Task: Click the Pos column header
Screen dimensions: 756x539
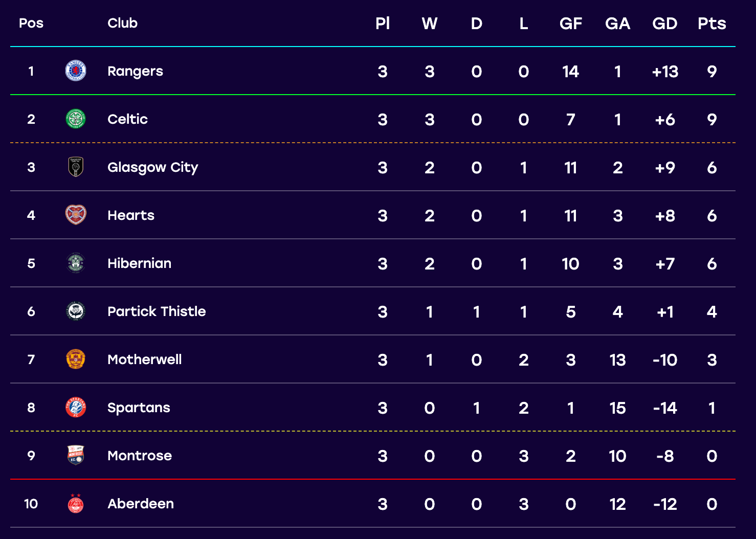Action: (x=31, y=23)
